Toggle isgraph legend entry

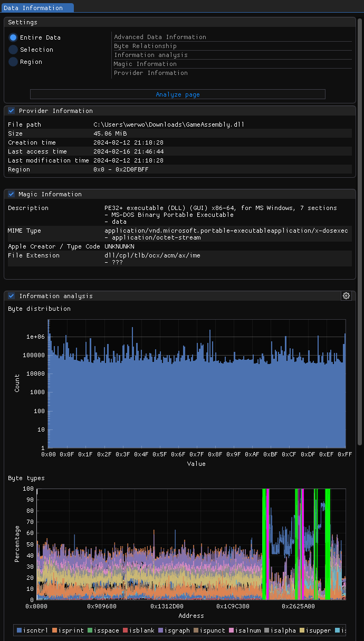click(175, 630)
